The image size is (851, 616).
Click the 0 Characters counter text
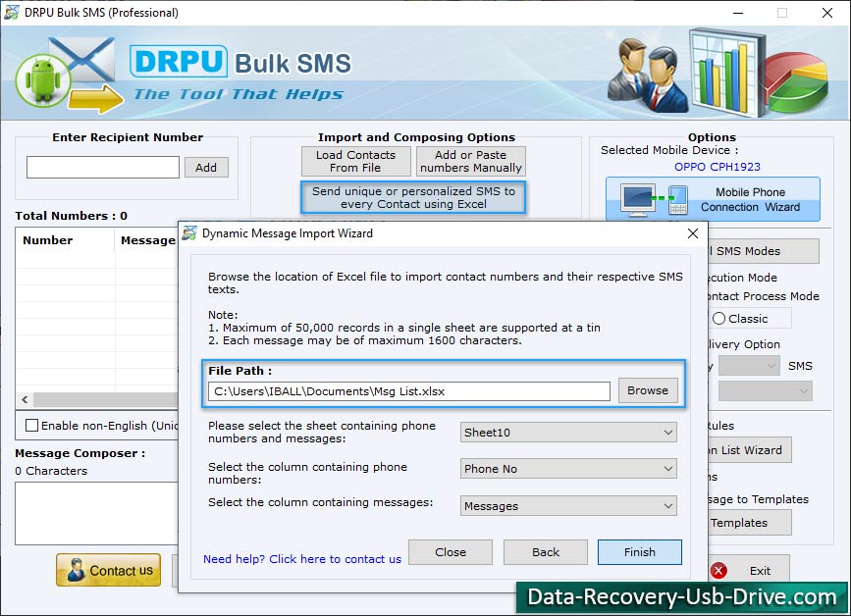pyautogui.click(x=51, y=471)
